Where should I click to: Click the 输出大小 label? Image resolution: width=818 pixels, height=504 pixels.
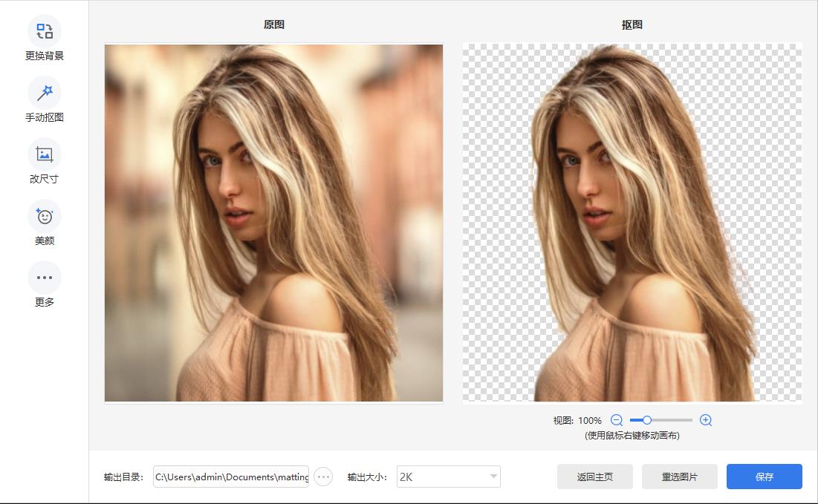click(367, 477)
